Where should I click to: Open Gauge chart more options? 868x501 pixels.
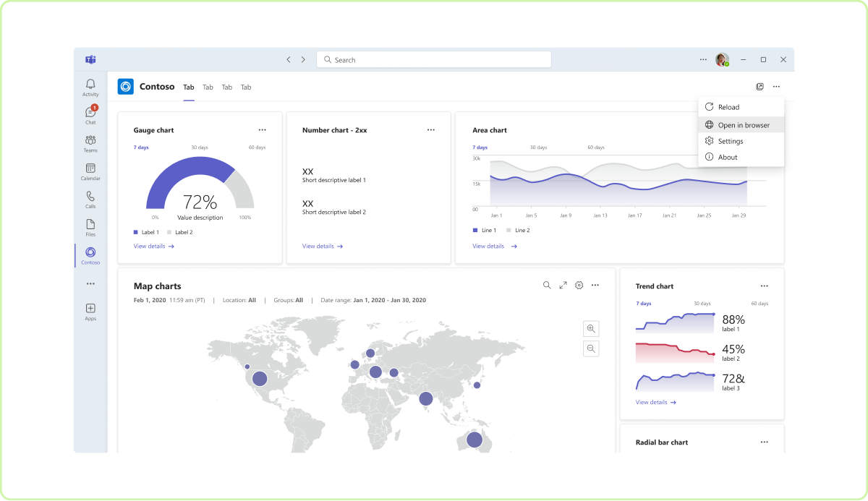pos(263,130)
